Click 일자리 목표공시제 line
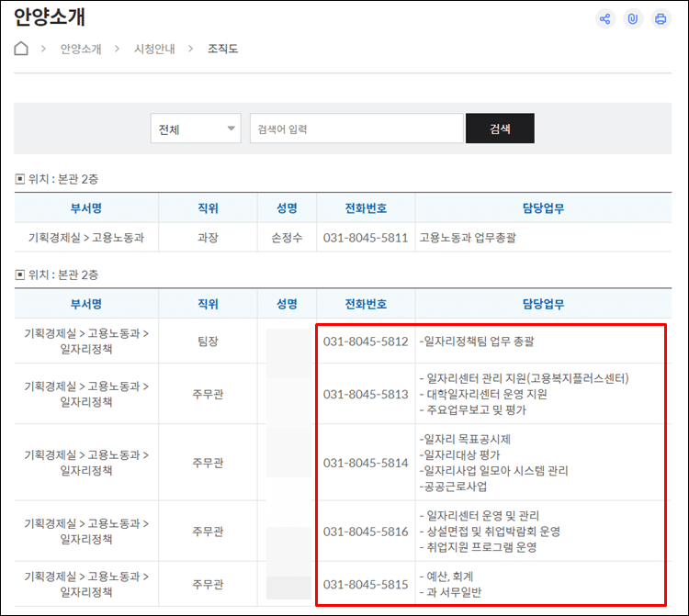Viewport: 689px width, 616px height. click(465, 439)
